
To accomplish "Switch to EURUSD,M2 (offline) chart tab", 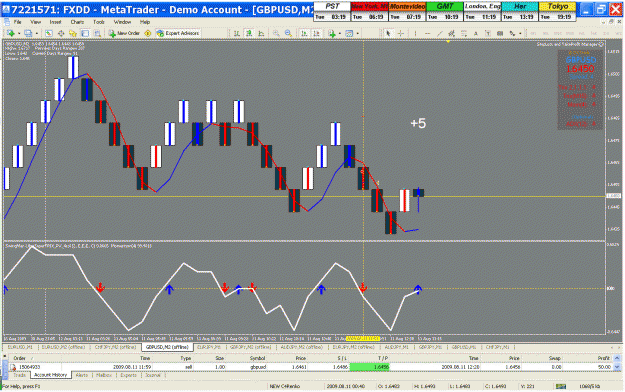I will pyautogui.click(x=63, y=347).
